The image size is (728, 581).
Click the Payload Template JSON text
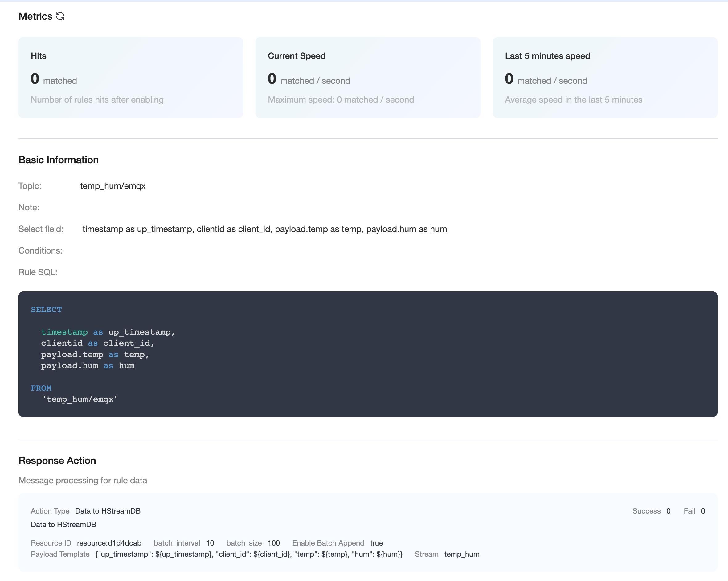click(x=248, y=554)
